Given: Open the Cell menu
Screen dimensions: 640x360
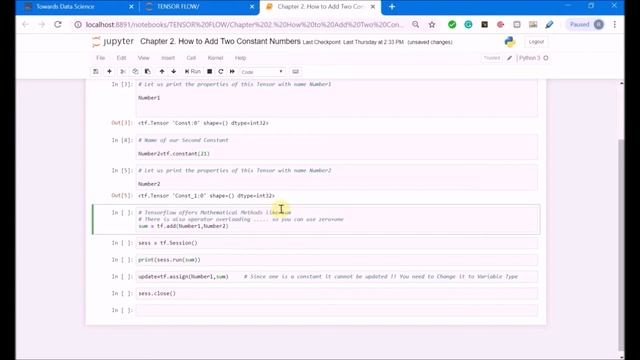Looking at the screenshot, I should (191, 58).
